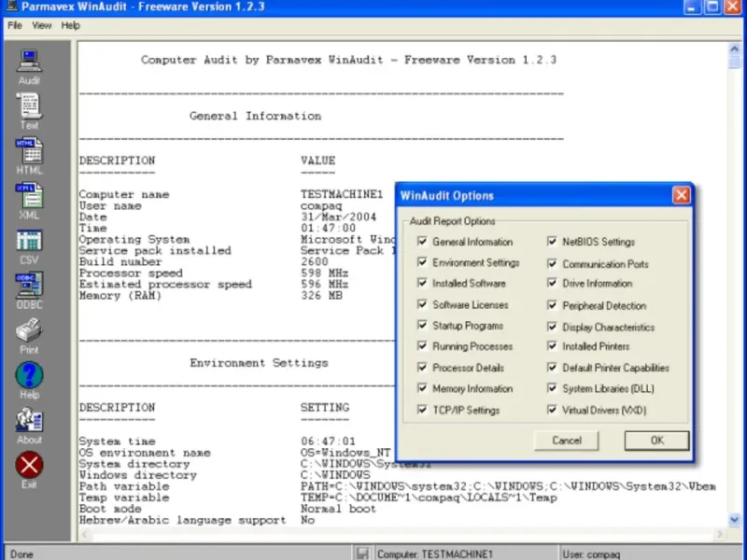Click the WinAudit app icon in title bar

click(11, 7)
